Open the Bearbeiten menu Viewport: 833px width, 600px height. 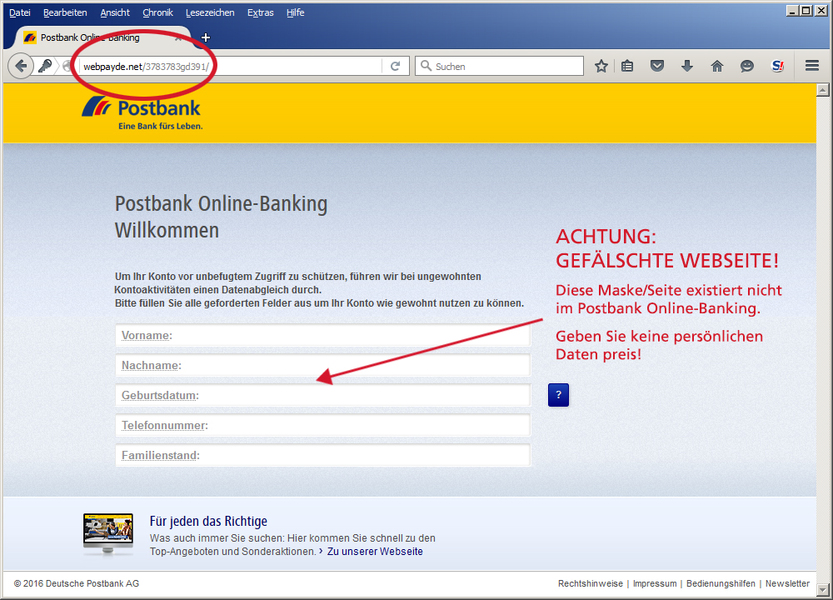pyautogui.click(x=65, y=12)
